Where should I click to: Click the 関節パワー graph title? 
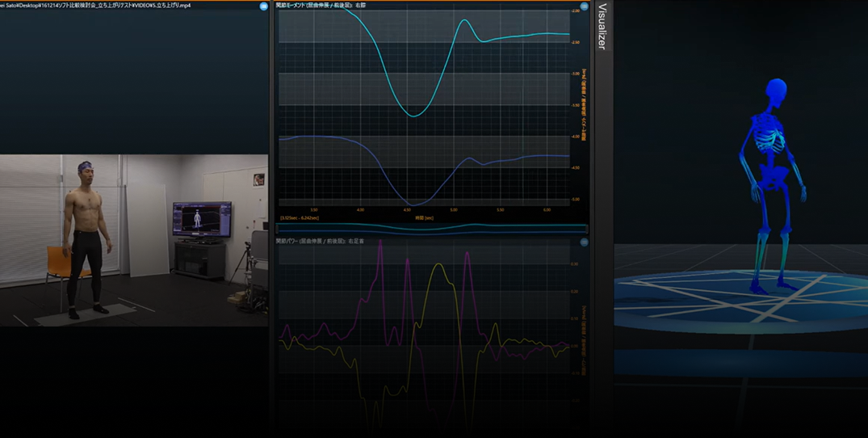click(x=318, y=242)
